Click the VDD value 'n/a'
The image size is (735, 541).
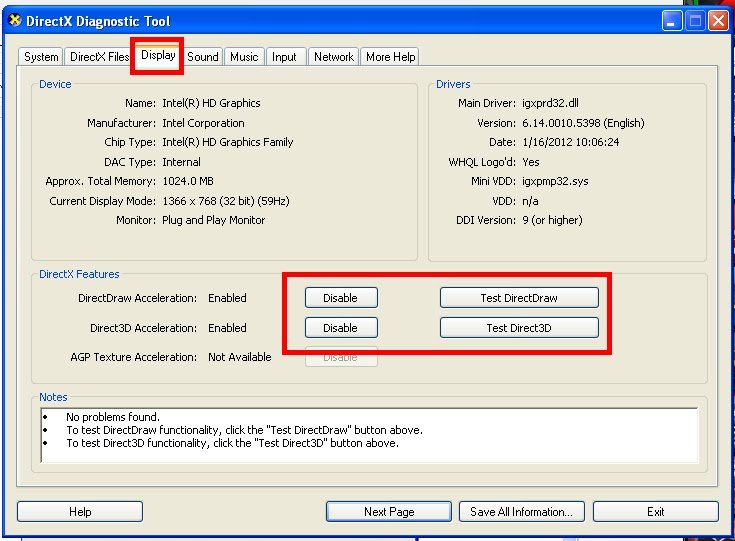530,201
